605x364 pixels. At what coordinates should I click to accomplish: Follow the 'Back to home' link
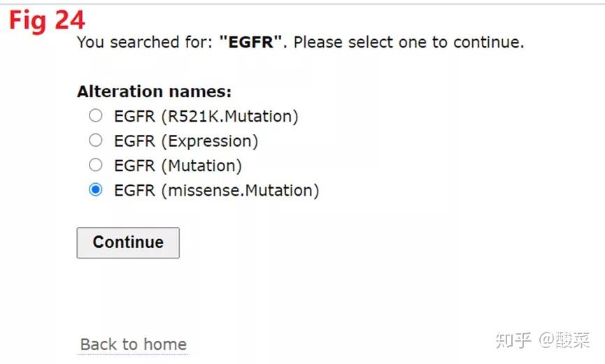133,344
